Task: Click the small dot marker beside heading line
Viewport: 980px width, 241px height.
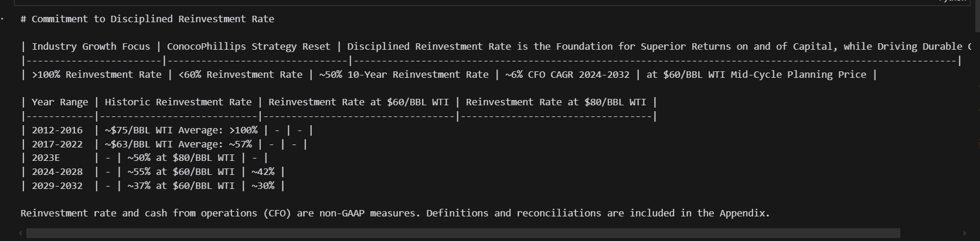Action: coord(3,19)
